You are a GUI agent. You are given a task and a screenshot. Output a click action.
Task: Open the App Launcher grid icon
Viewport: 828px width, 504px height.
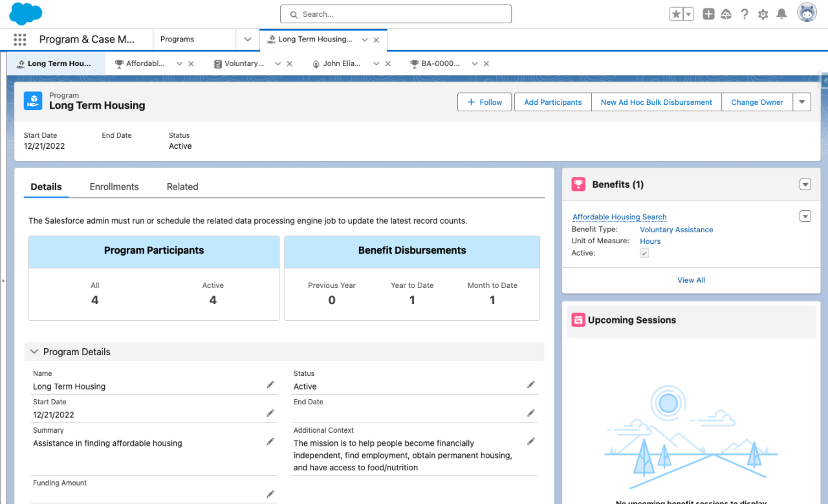[x=20, y=39]
